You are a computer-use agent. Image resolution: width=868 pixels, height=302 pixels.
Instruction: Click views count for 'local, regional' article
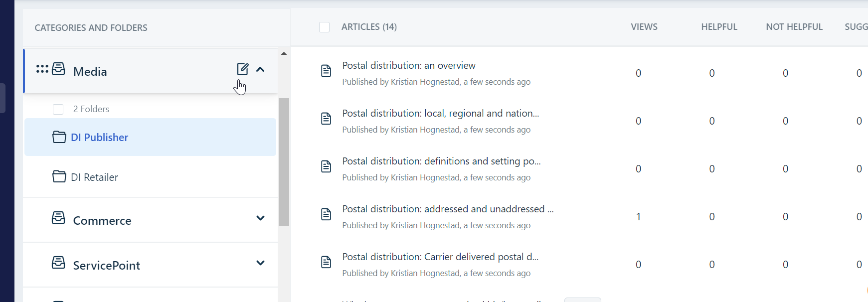[638, 121]
